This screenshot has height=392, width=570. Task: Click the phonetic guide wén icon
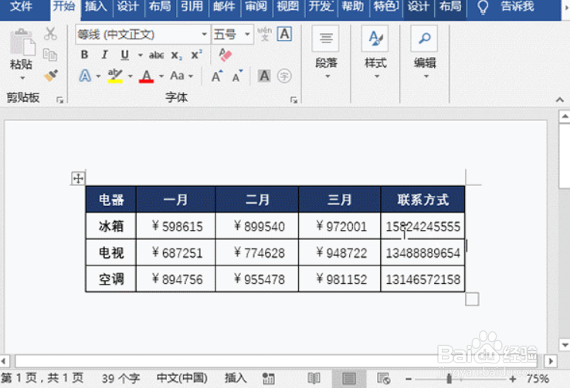click(x=265, y=34)
